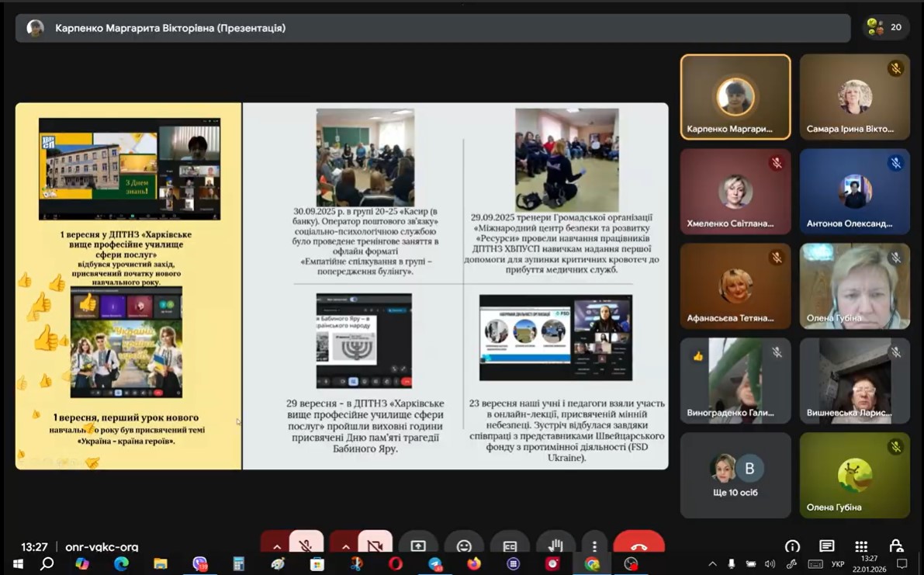Screen dimensions: 924x575
Task: Open the chat panel icon
Action: point(826,546)
